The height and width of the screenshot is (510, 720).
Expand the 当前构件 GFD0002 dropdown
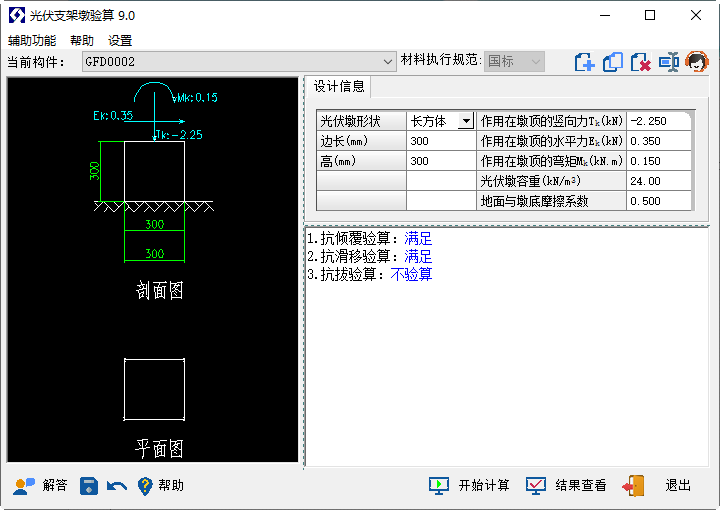[x=389, y=62]
